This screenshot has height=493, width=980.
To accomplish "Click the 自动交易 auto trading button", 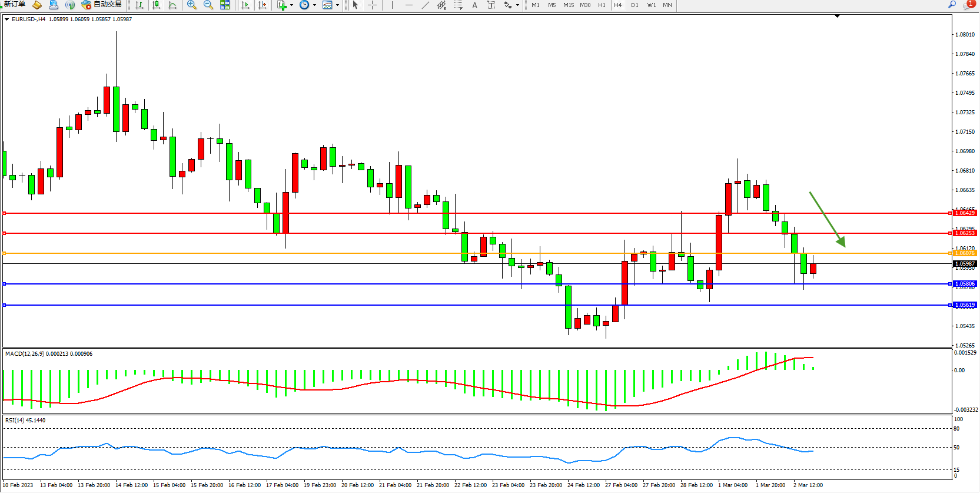I will click(102, 4).
